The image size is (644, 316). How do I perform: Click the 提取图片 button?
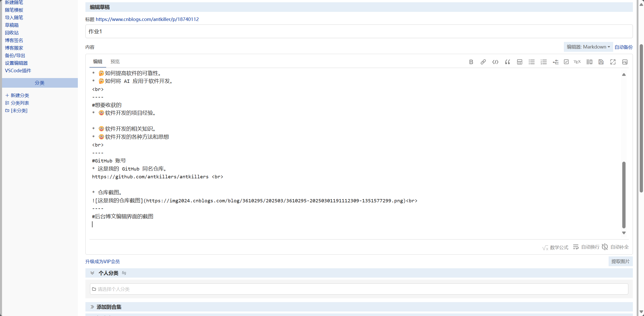620,261
